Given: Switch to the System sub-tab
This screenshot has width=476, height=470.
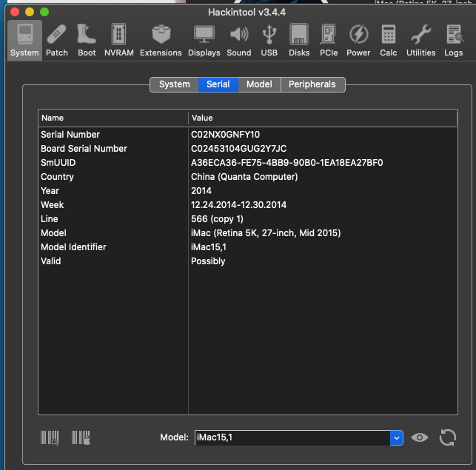Looking at the screenshot, I should click(x=174, y=84).
